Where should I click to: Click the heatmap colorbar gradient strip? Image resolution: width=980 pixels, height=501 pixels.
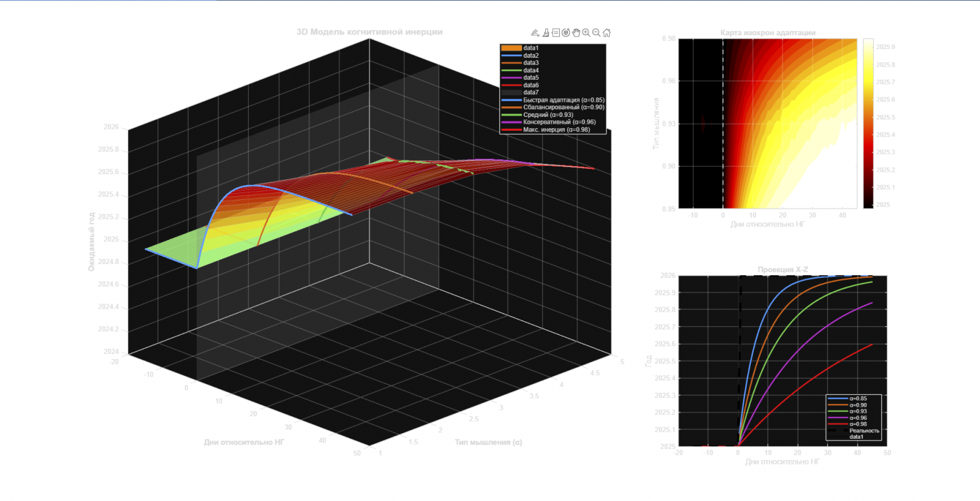click(868, 123)
